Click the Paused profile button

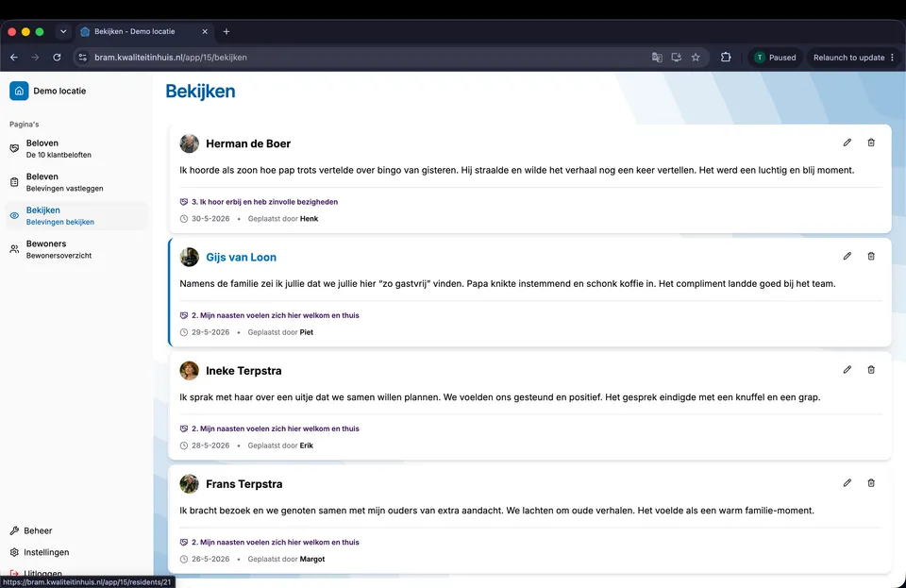pyautogui.click(x=776, y=58)
